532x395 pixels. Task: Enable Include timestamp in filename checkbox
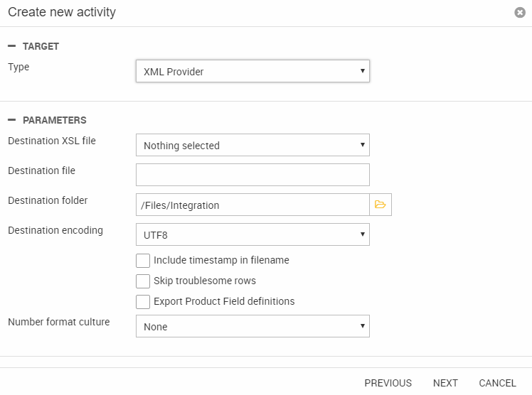(x=143, y=260)
